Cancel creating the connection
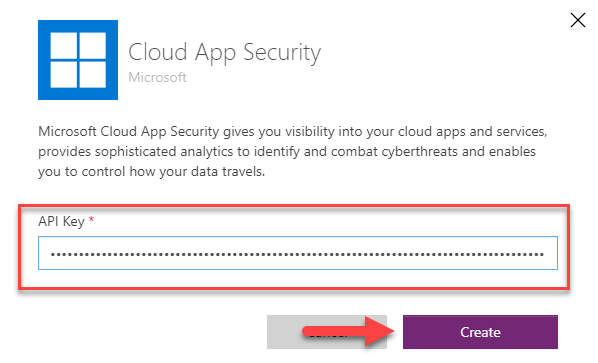Viewport: 598px width, 363px height. pos(327,332)
